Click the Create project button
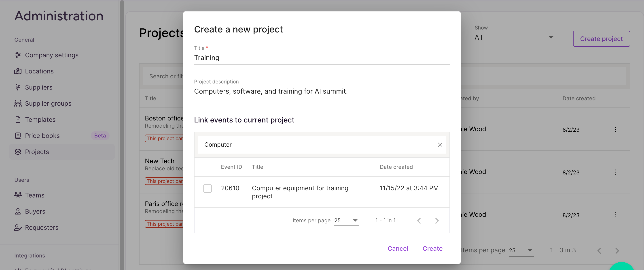The image size is (644, 270). pos(601,39)
